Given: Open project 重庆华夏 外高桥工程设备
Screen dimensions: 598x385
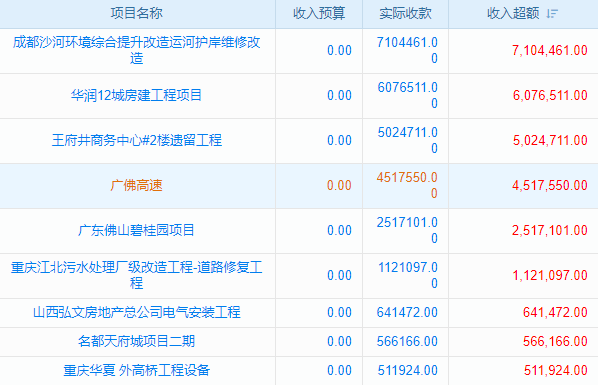Looking at the screenshot, I should [137, 370].
